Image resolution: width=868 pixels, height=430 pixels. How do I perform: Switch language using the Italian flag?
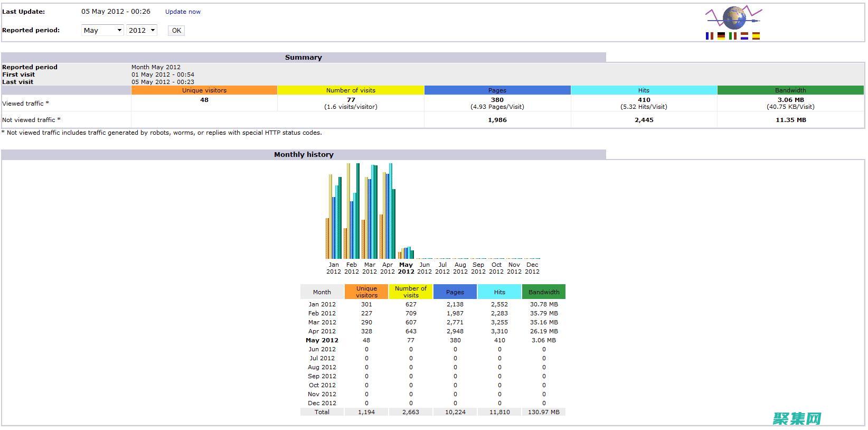732,36
